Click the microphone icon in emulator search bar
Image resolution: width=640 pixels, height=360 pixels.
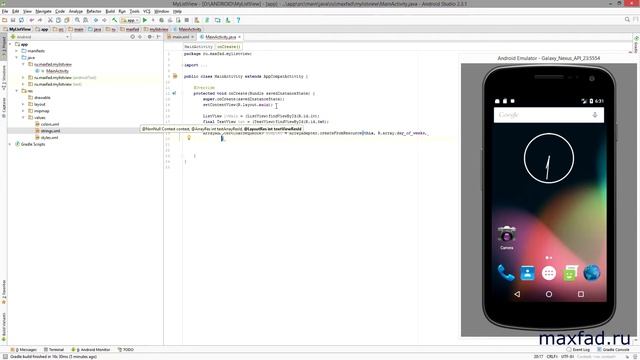[x=595, y=115]
